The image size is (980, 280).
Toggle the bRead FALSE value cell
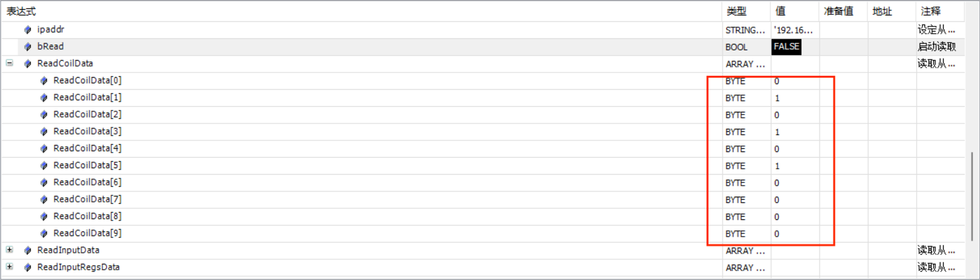coord(787,47)
